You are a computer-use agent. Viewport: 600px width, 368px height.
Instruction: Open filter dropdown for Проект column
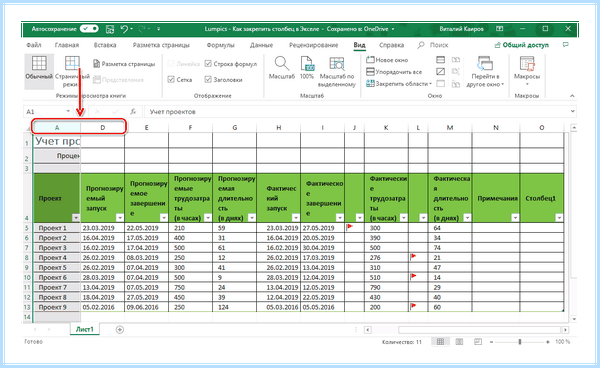coord(76,218)
